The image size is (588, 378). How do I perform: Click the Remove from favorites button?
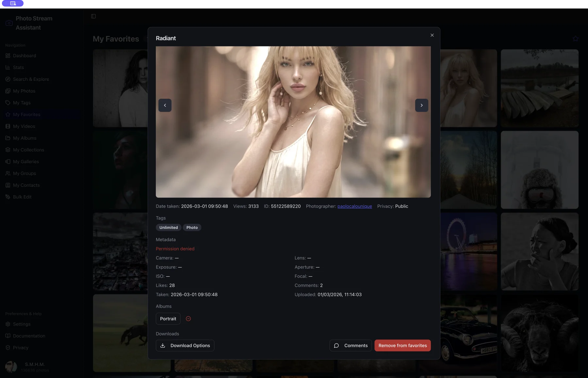[x=402, y=345]
